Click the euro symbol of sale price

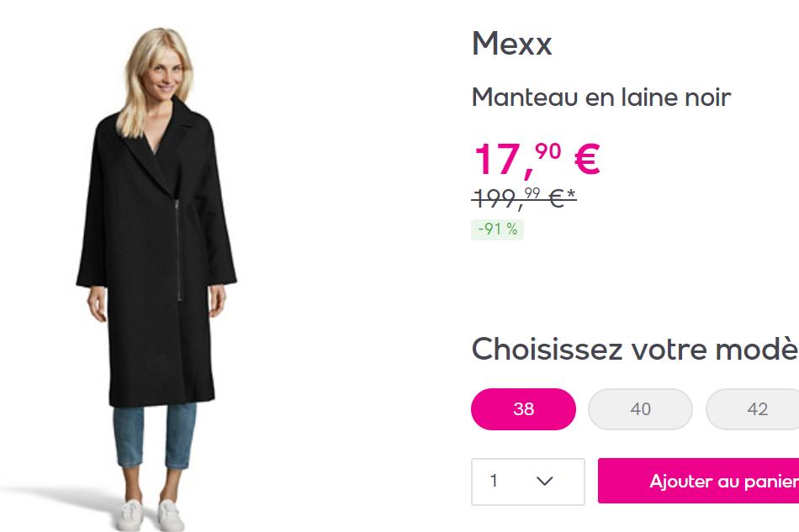587,158
